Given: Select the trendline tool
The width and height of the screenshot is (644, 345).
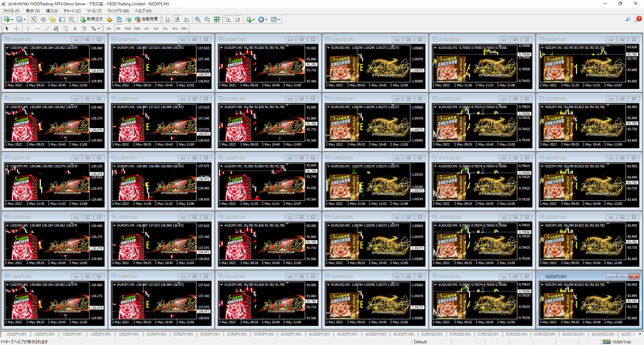Looking at the screenshot, I should [x=47, y=28].
